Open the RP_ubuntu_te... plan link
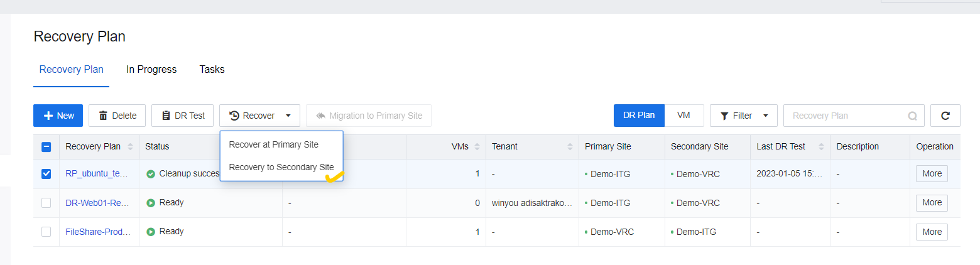980x265 pixels. (98, 174)
